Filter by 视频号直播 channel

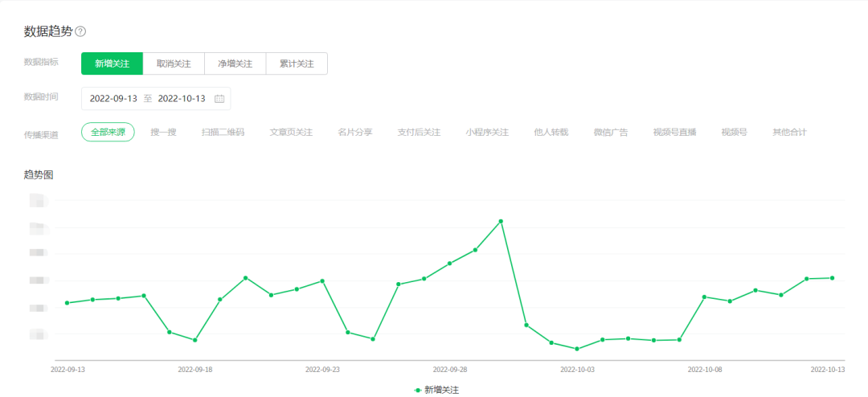674,133
